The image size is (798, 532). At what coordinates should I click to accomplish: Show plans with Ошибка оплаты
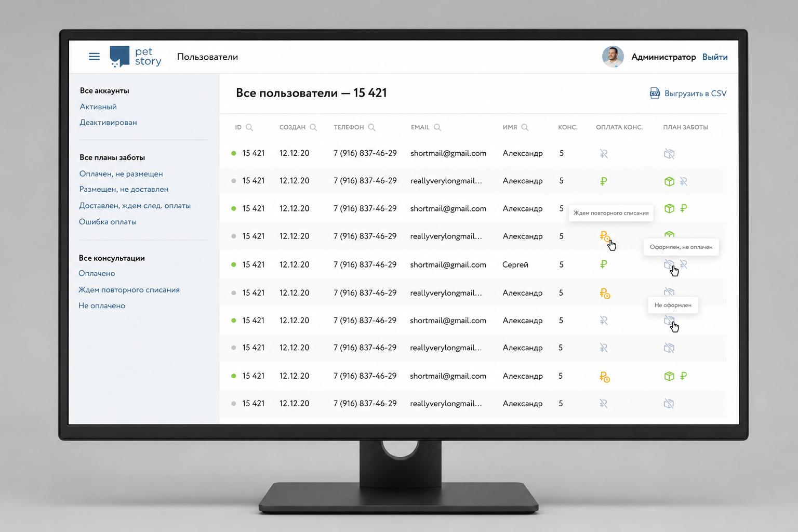(108, 222)
